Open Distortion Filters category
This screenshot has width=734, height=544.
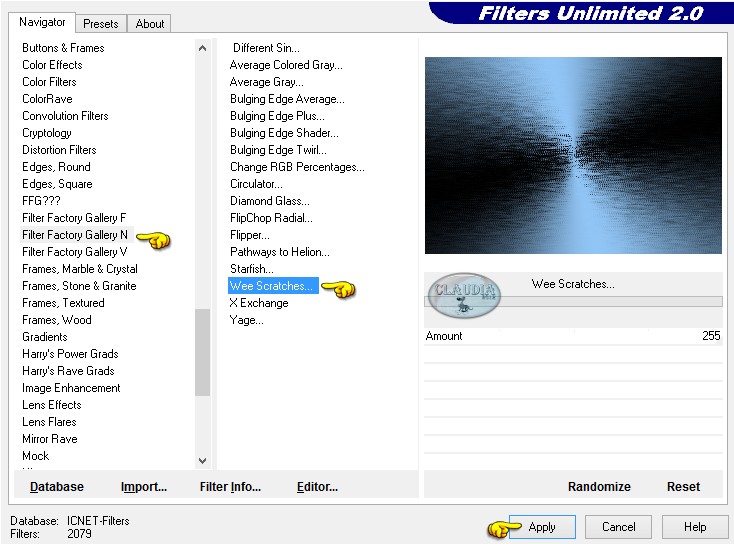59,150
